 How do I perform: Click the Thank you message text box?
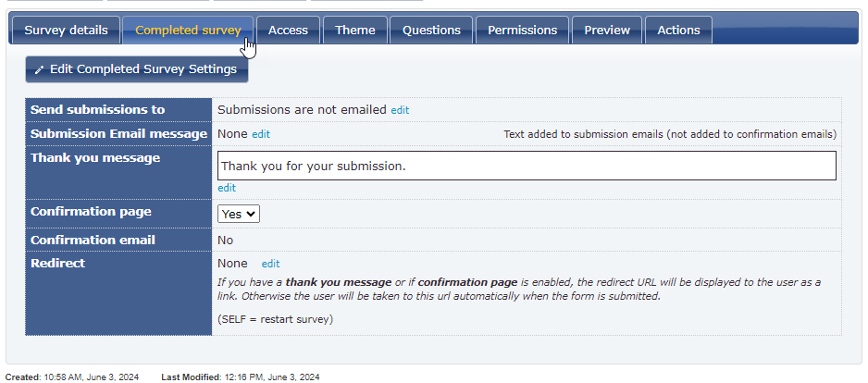(x=527, y=166)
